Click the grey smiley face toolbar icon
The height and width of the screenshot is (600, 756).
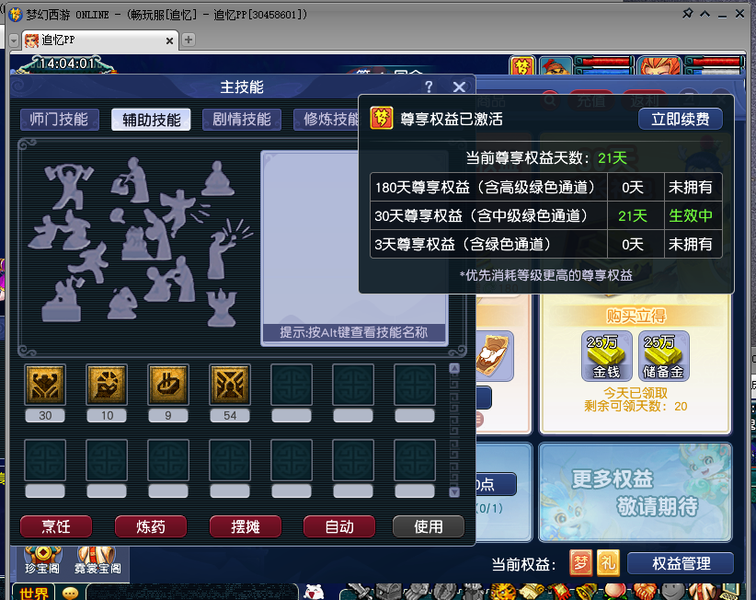[x=673, y=592]
